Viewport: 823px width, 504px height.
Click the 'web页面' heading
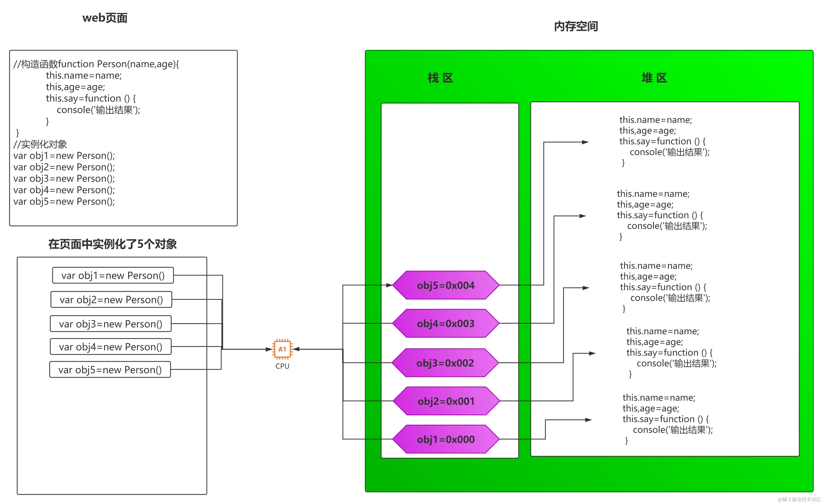coord(105,18)
